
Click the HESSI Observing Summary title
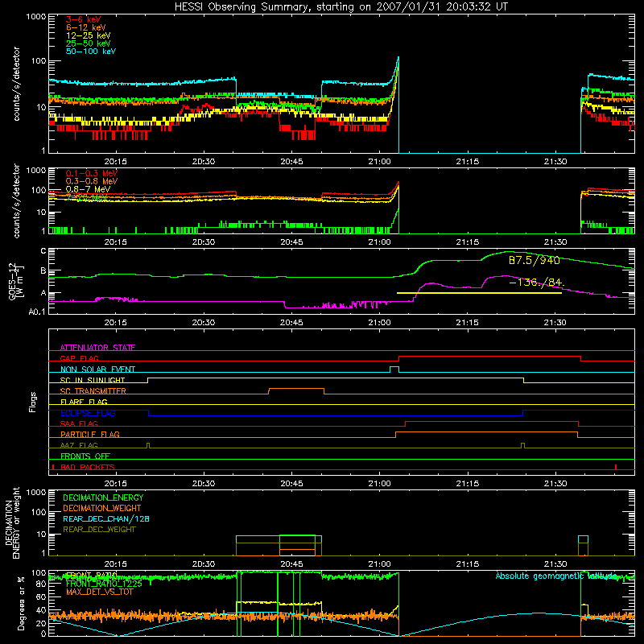click(x=341, y=7)
